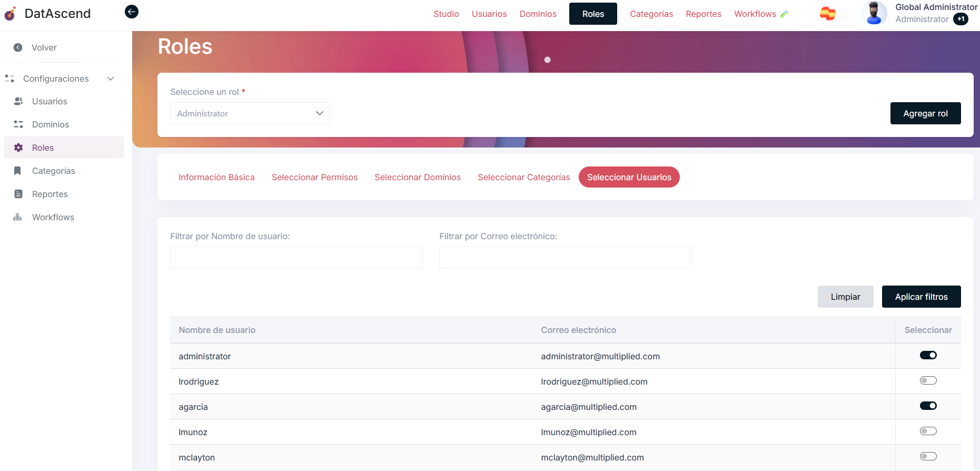Click the Volver back icon

click(18, 47)
